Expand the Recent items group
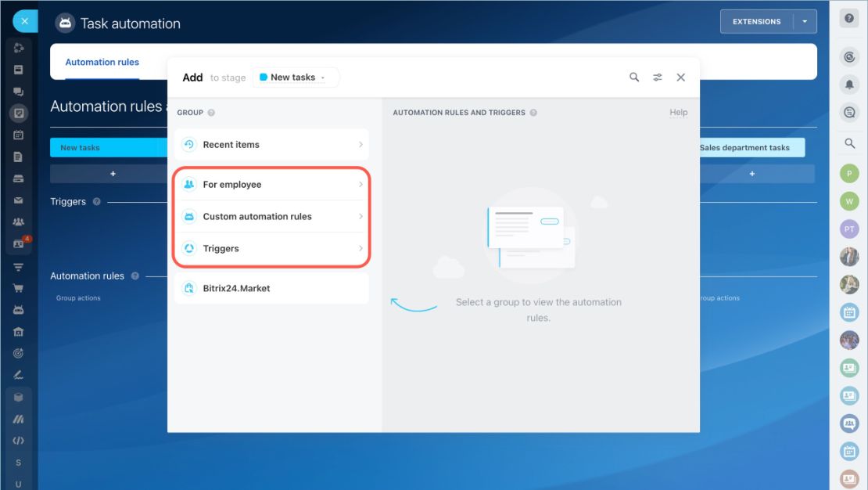The width and height of the screenshot is (868, 490). (272, 145)
